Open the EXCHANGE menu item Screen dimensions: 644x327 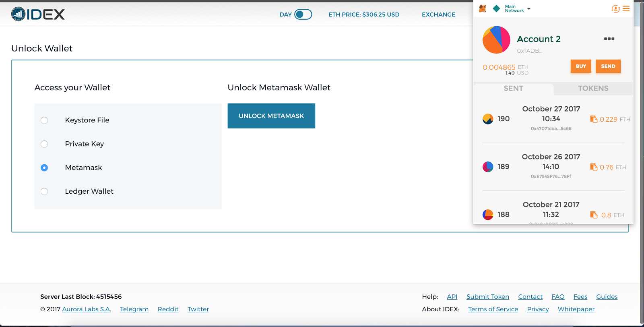(x=438, y=14)
